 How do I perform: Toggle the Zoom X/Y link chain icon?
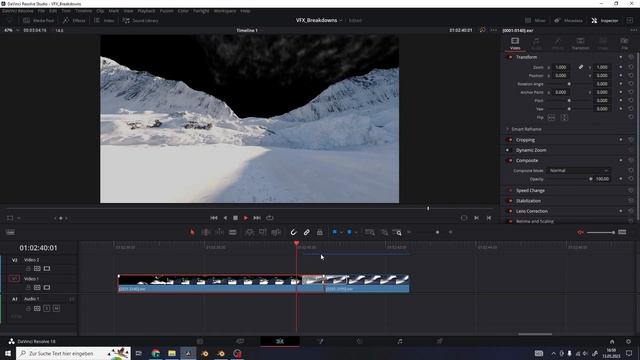click(x=581, y=67)
